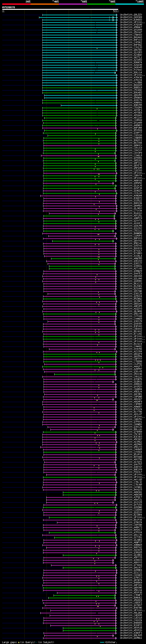Click label UniRef100_Q8GTB0

coord(131,50)
